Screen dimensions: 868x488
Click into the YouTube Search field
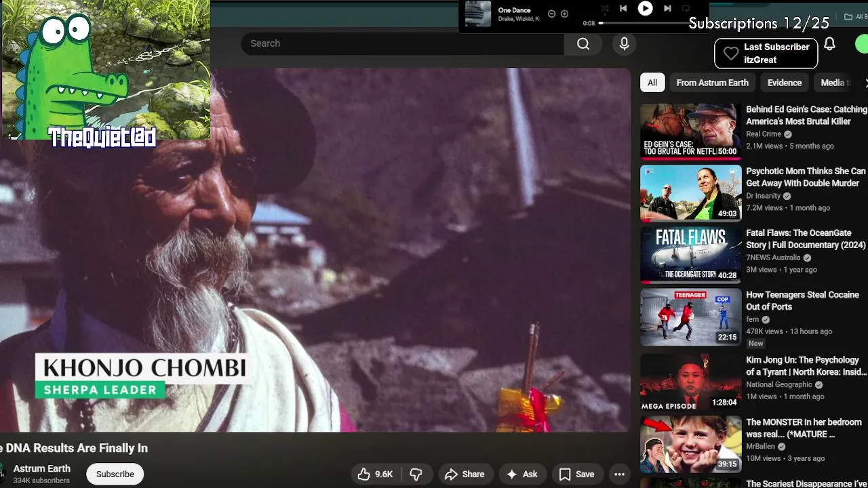(x=402, y=43)
